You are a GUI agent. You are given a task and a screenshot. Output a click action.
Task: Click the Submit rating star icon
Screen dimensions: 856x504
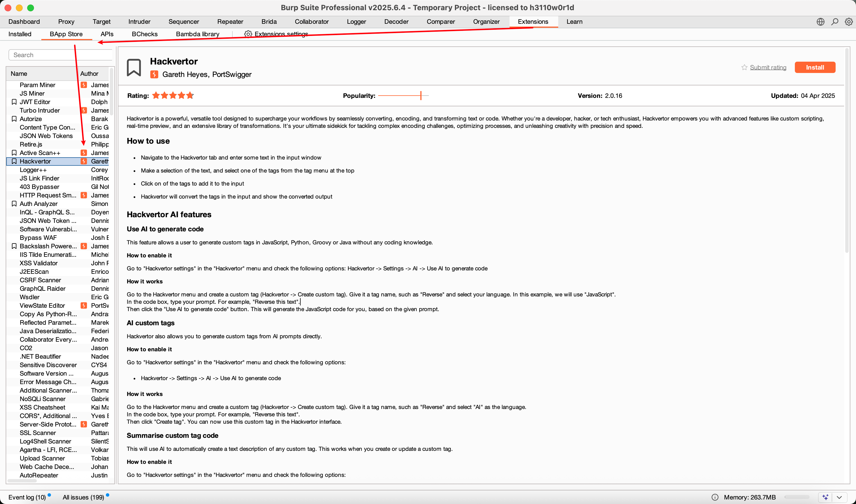(744, 67)
